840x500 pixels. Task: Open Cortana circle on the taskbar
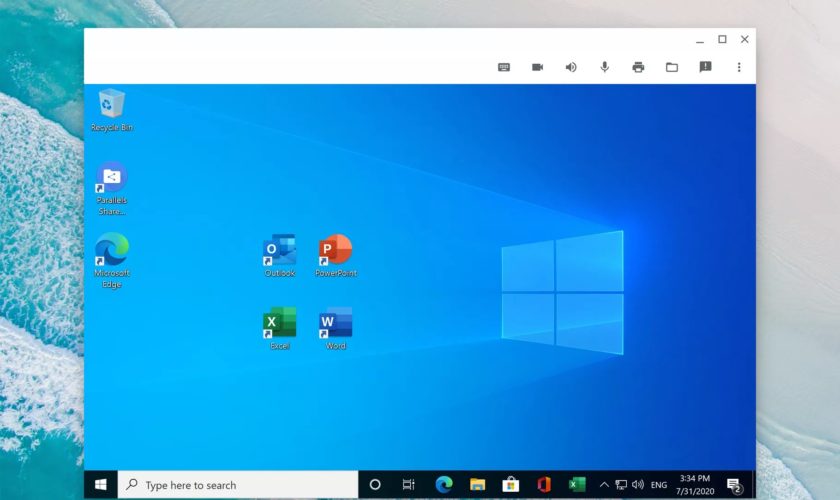click(x=375, y=485)
